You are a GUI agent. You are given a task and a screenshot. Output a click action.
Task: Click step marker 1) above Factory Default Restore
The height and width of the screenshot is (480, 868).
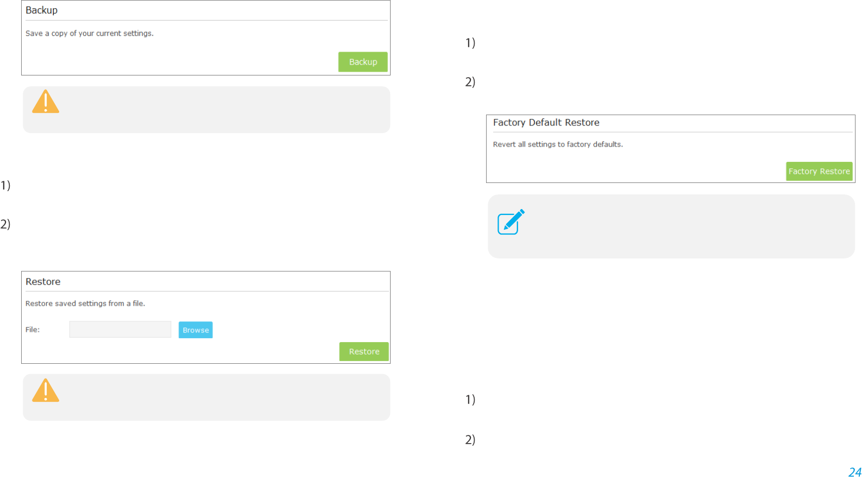[x=470, y=43]
